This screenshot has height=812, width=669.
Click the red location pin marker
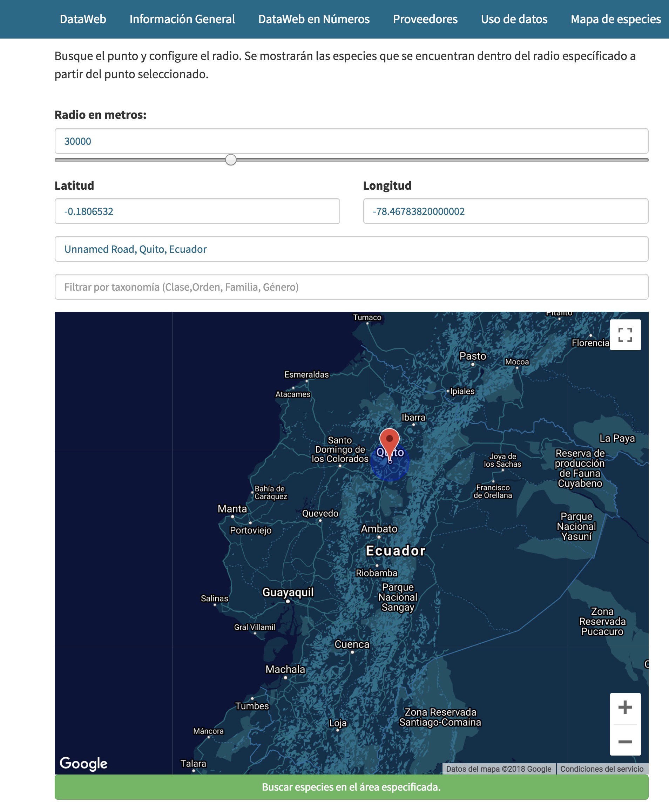coord(389,441)
